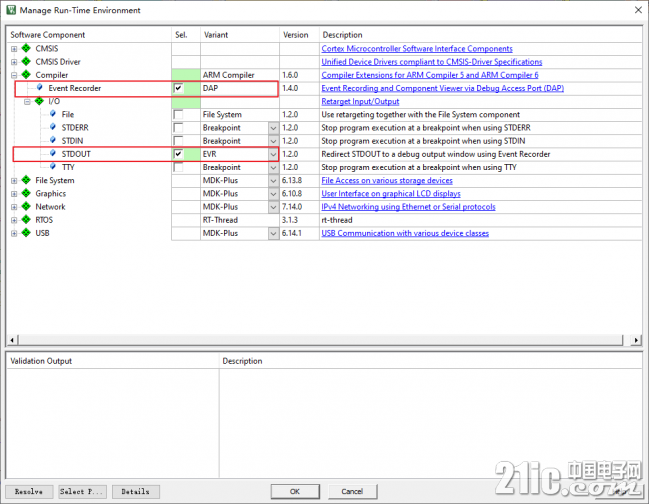This screenshot has height=504, width=649.
Task: Click the STDIN blue component icon
Action: 53,140
